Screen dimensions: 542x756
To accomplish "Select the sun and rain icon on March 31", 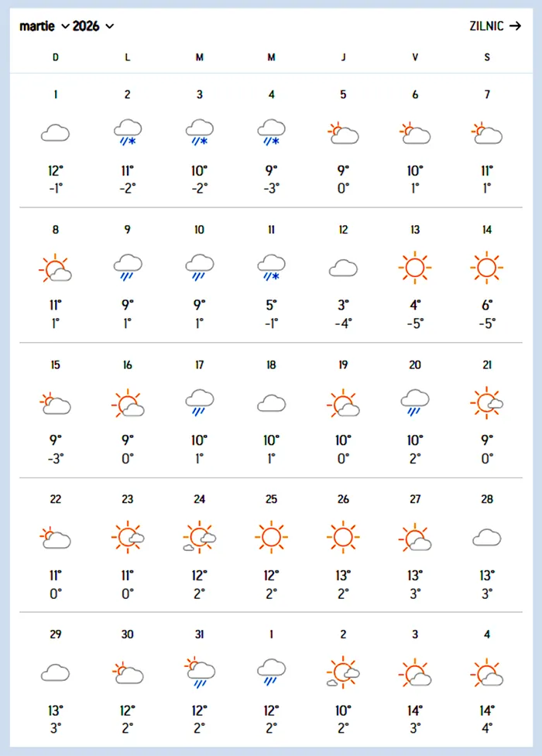I will [199, 672].
